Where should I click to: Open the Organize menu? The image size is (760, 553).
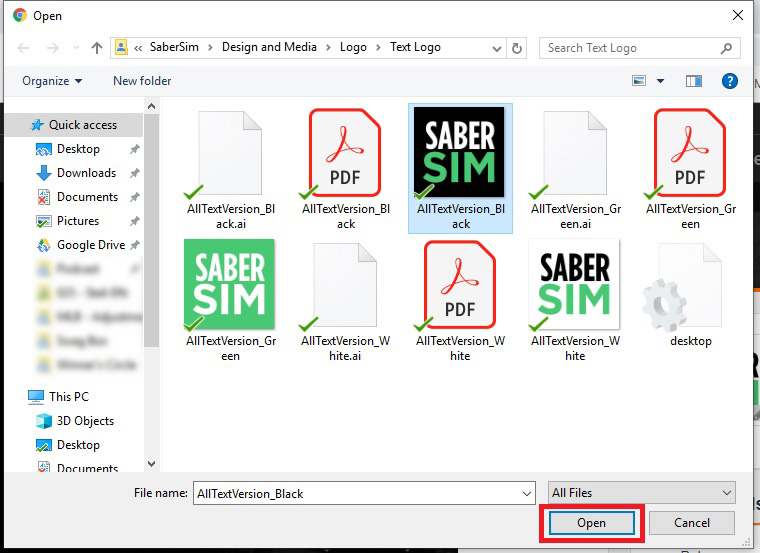pos(52,81)
